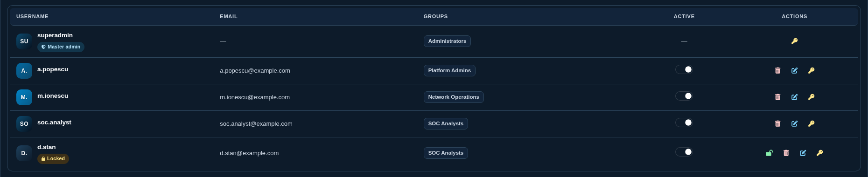Toggle active switch for a.popescu
868x177 pixels.
point(684,69)
